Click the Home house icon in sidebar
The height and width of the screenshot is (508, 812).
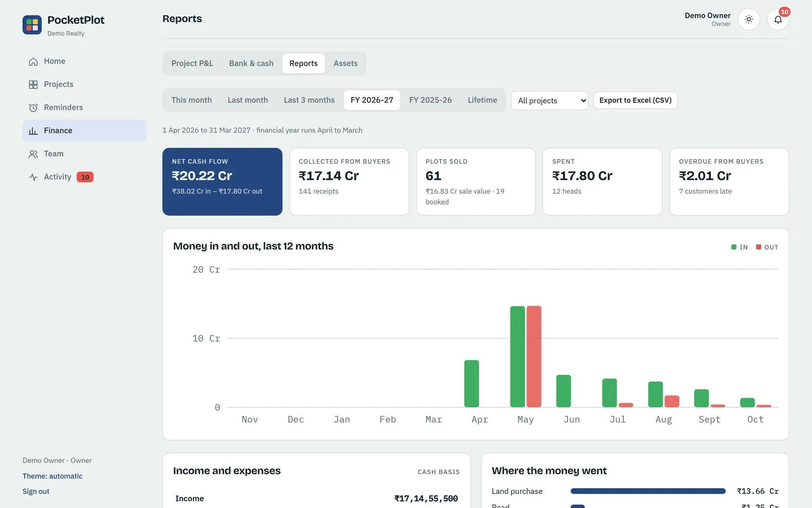coord(33,61)
